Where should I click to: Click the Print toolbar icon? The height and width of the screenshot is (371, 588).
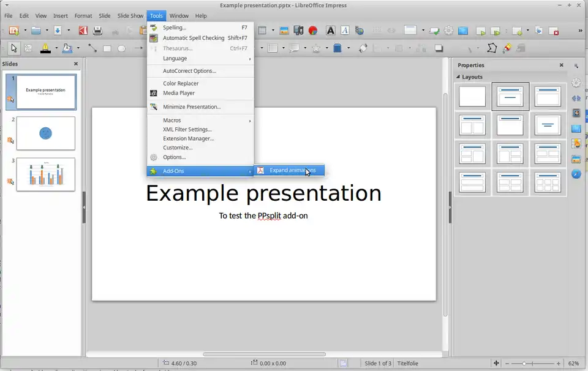coord(97,31)
